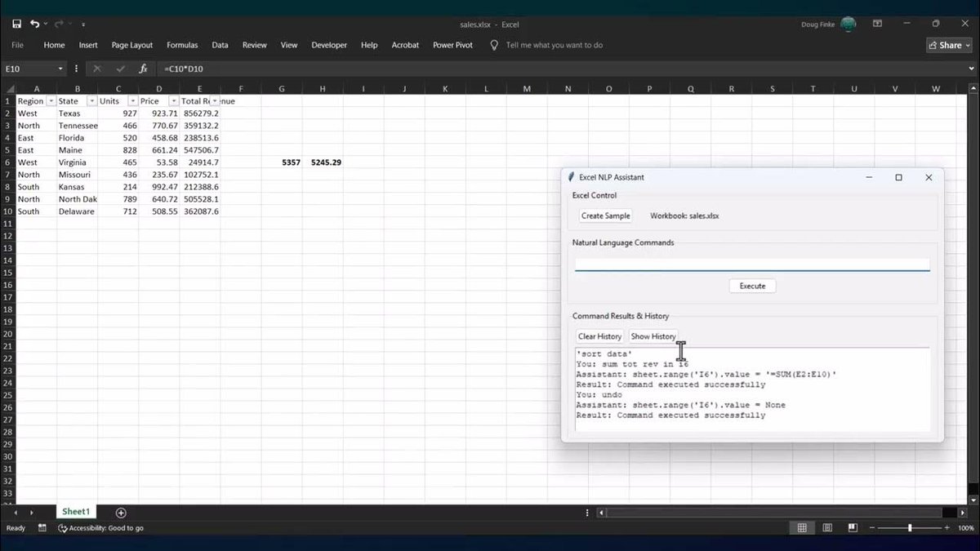Switch to Normal view icon
This screenshot has height=551, width=980.
(x=802, y=528)
